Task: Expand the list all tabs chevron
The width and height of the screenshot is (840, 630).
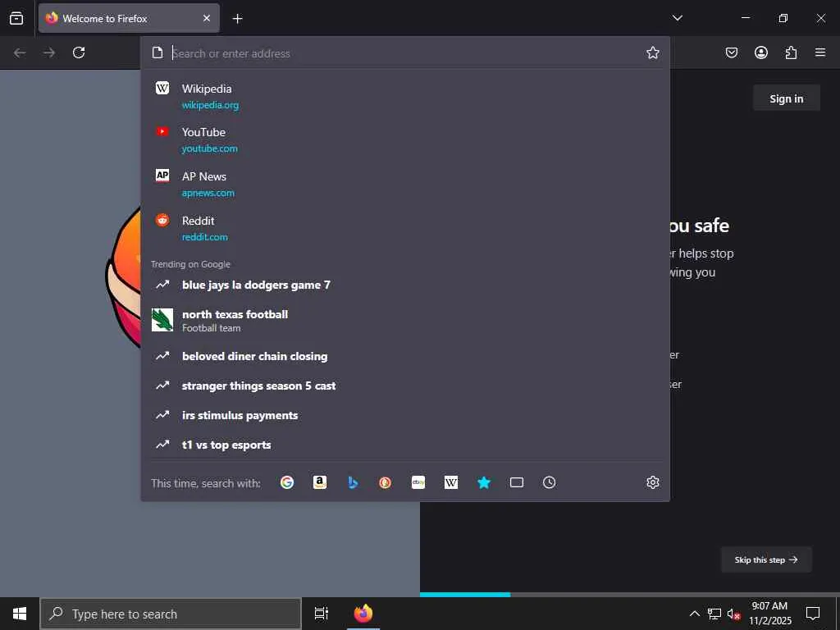Action: pyautogui.click(x=677, y=18)
